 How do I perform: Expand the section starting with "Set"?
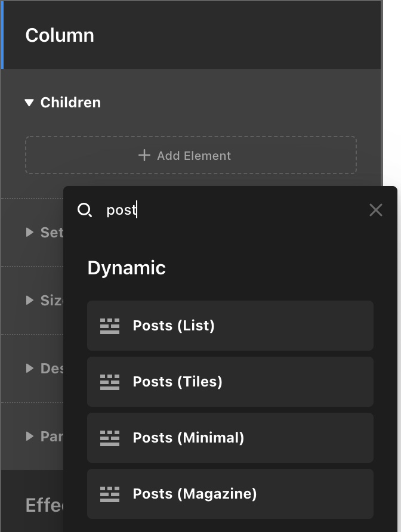[30, 232]
